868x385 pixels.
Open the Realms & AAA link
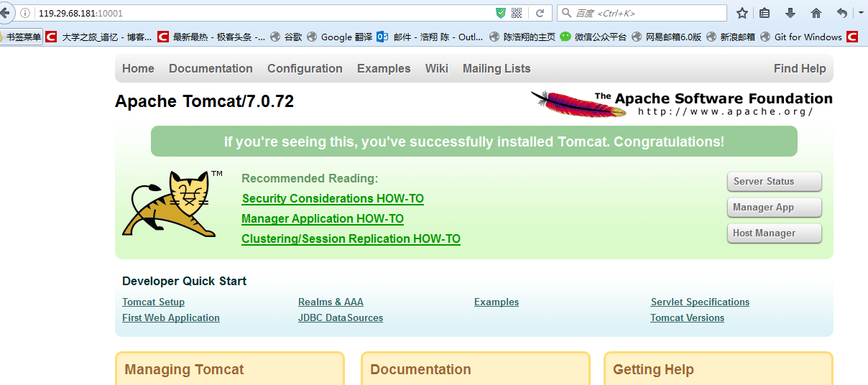click(331, 302)
